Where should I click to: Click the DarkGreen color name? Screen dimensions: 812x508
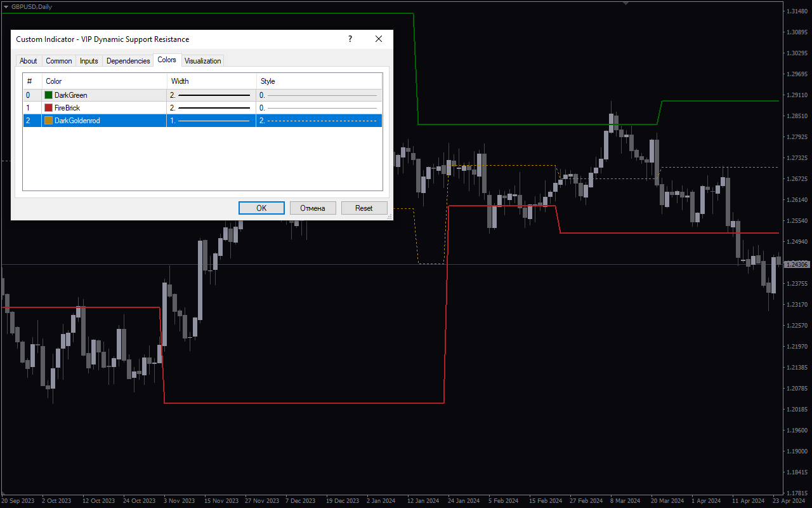click(x=71, y=95)
